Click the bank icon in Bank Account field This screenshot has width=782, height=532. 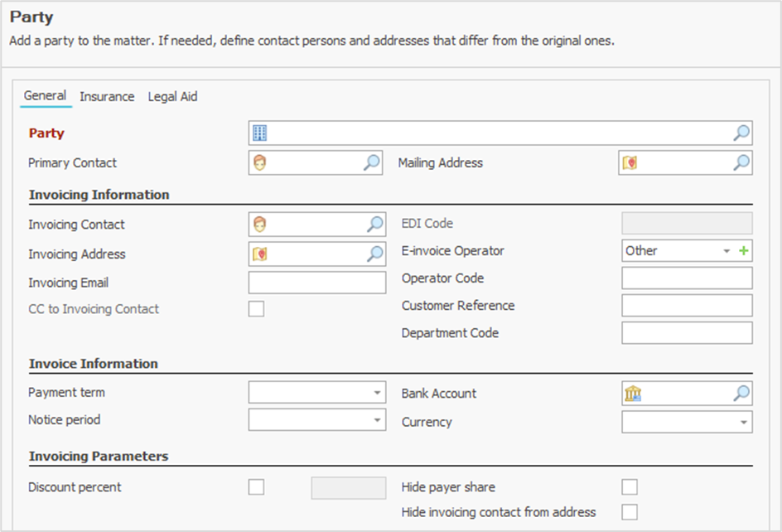(x=634, y=394)
